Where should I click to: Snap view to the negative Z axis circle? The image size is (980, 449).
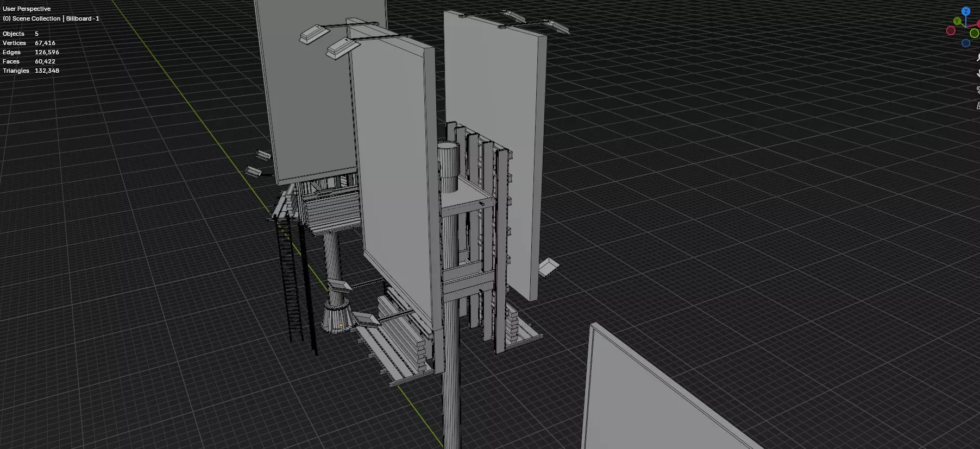click(x=966, y=43)
